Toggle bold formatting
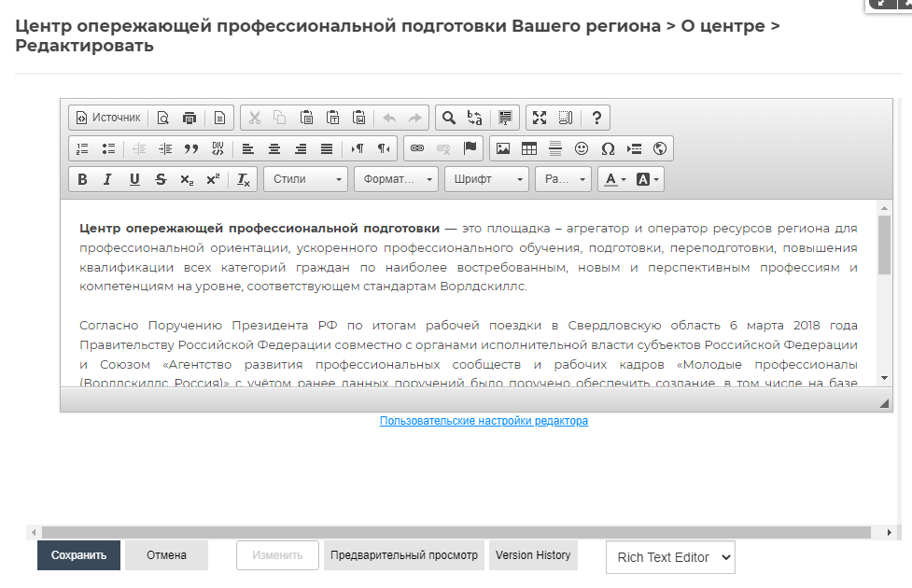This screenshot has height=588, width=912. click(x=82, y=179)
